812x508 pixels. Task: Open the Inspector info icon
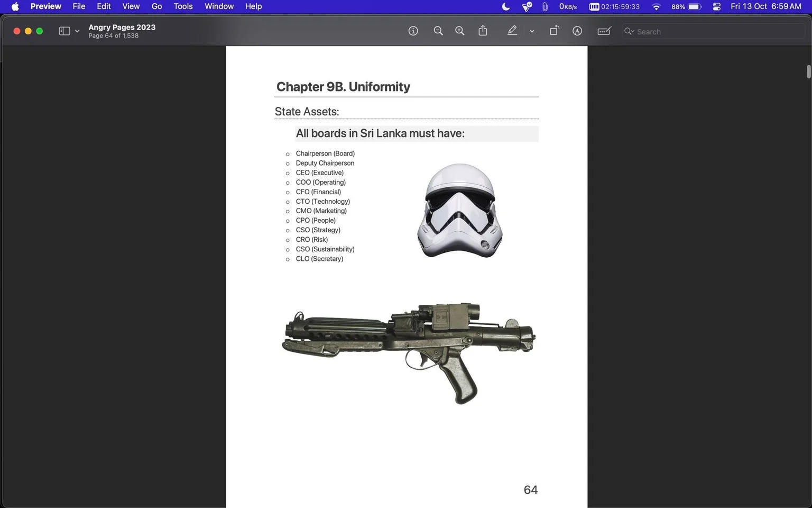pyautogui.click(x=413, y=31)
